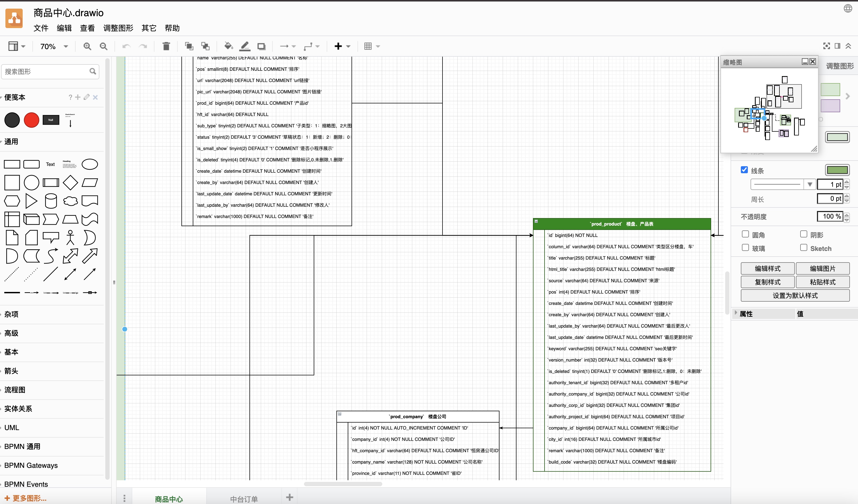Click the help question mark on scratchpad
This screenshot has width=858, height=504.
point(70,97)
